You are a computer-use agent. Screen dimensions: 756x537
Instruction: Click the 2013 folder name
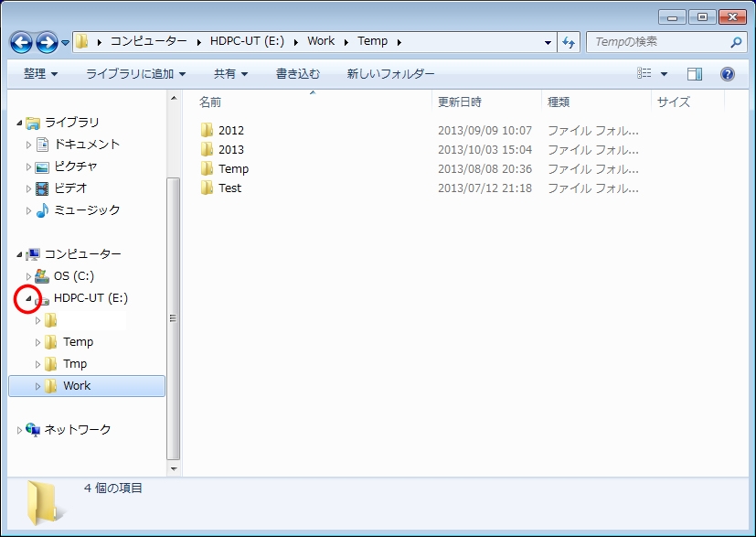coord(231,149)
